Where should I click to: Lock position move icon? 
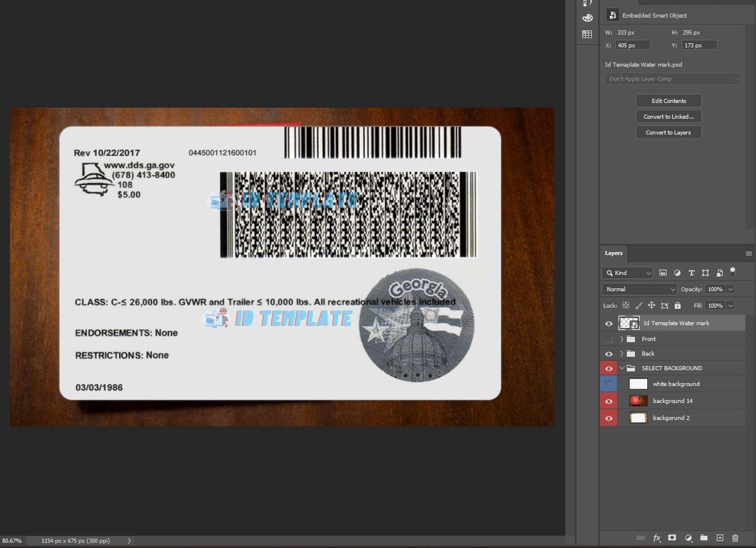(x=651, y=305)
